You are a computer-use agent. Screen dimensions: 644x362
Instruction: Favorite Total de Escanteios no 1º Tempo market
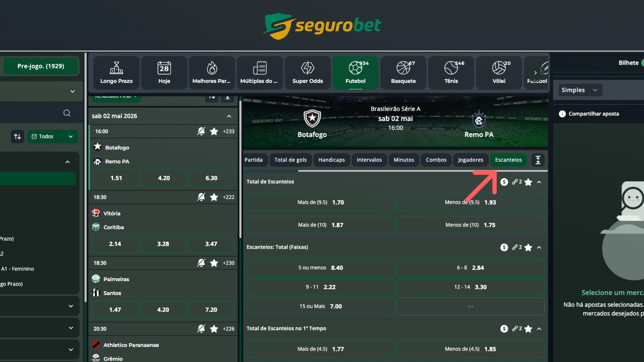tap(528, 329)
